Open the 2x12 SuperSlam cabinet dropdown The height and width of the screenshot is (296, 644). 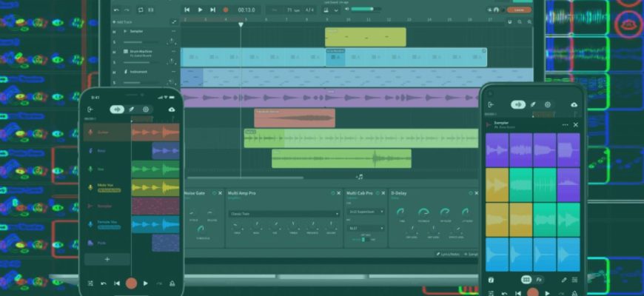pyautogui.click(x=366, y=212)
